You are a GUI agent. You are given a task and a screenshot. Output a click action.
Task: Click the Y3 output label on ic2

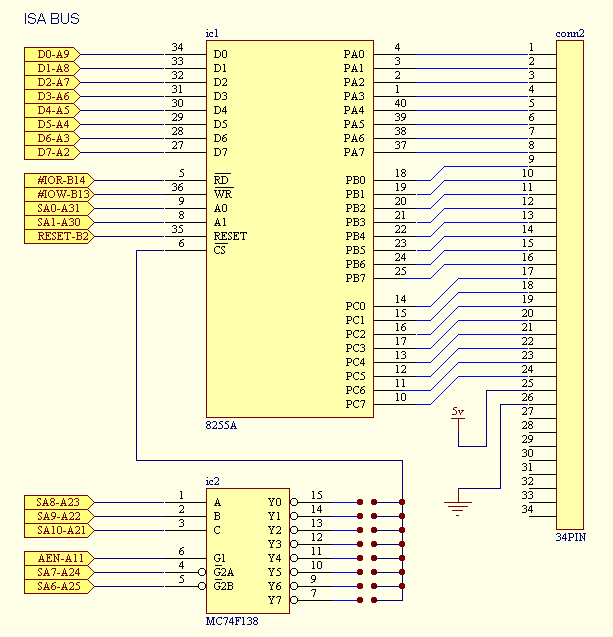click(275, 544)
